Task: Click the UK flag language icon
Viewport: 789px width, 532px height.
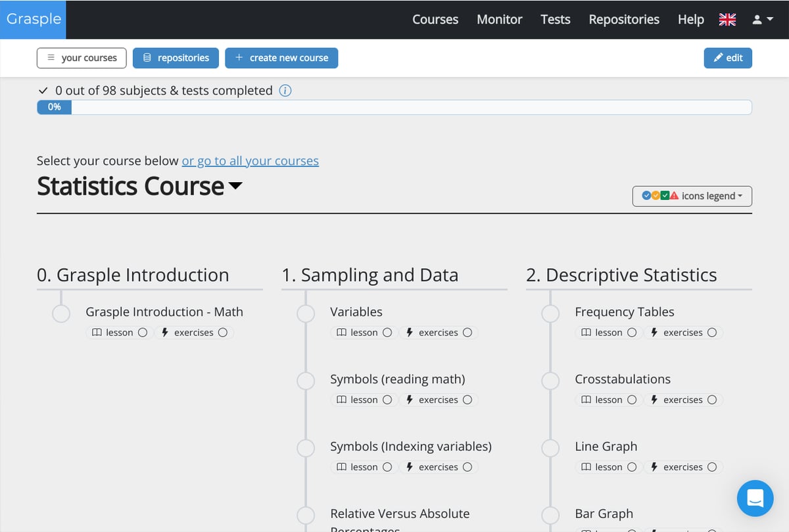Action: coord(727,20)
